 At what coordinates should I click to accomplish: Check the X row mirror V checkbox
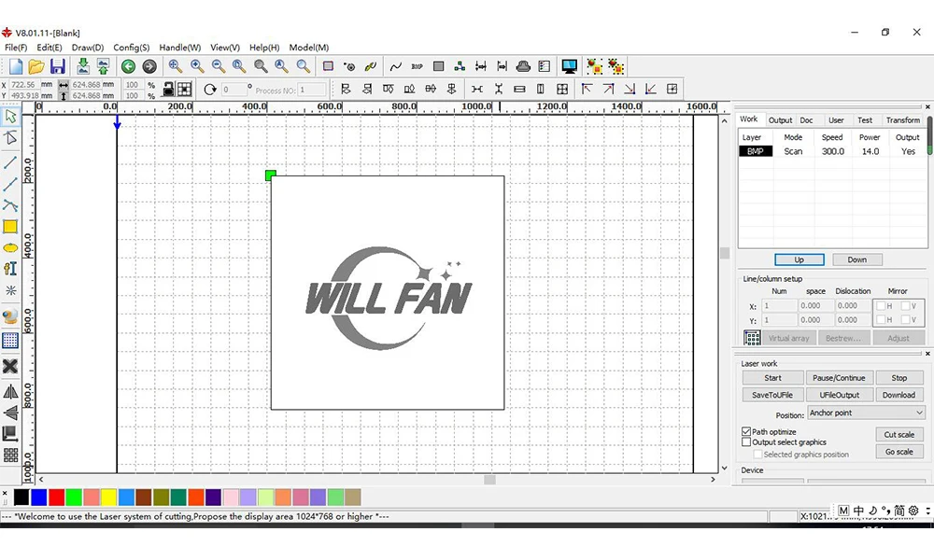(x=905, y=306)
